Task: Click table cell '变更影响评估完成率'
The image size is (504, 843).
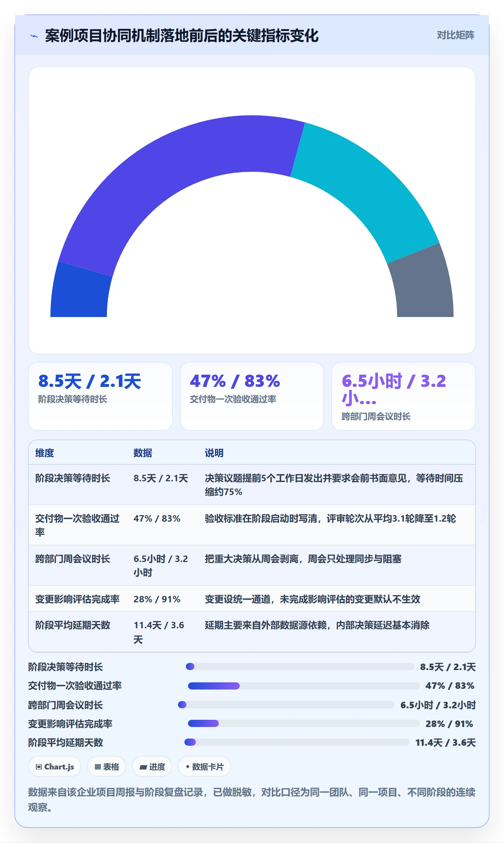Action: point(77,599)
